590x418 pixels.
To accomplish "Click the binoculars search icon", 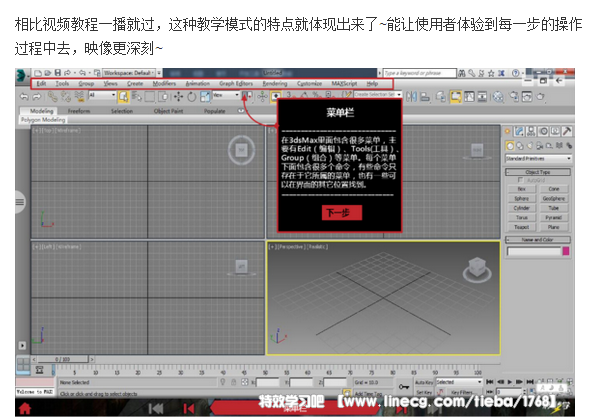I will (x=462, y=73).
